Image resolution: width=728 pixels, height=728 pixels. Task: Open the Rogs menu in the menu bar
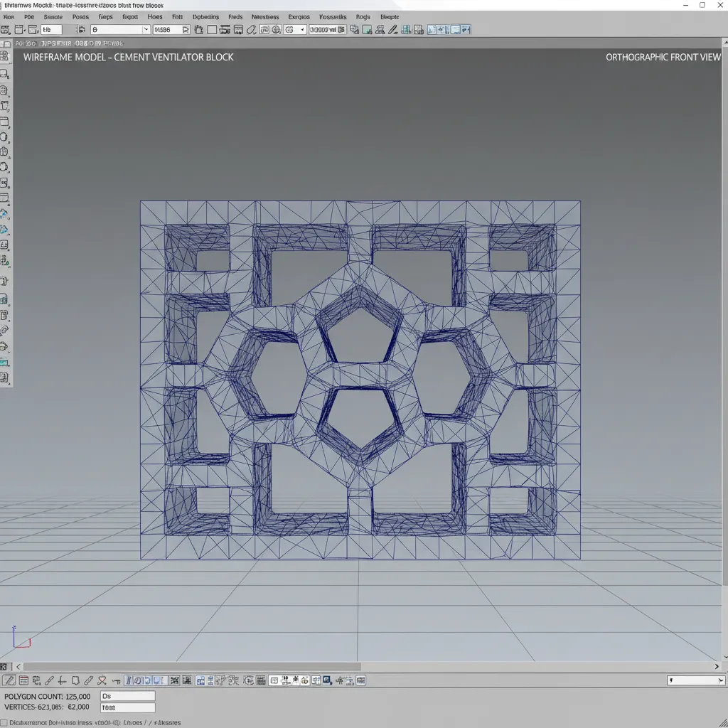(363, 16)
